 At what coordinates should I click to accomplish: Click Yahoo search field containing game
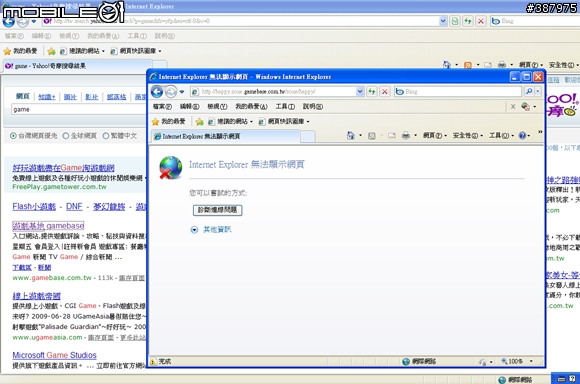[x=79, y=110]
